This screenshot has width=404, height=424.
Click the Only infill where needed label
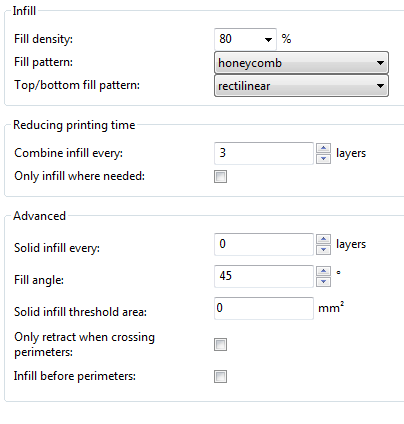pos(80,176)
